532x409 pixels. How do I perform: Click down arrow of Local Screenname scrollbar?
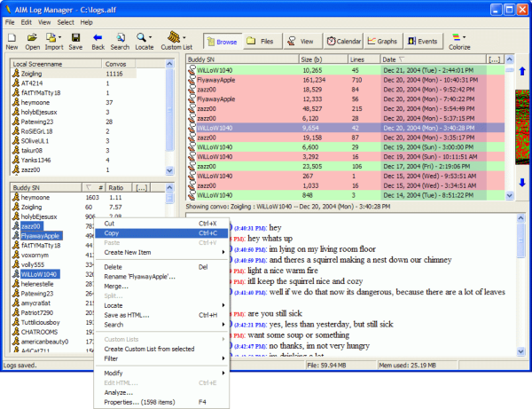point(169,170)
